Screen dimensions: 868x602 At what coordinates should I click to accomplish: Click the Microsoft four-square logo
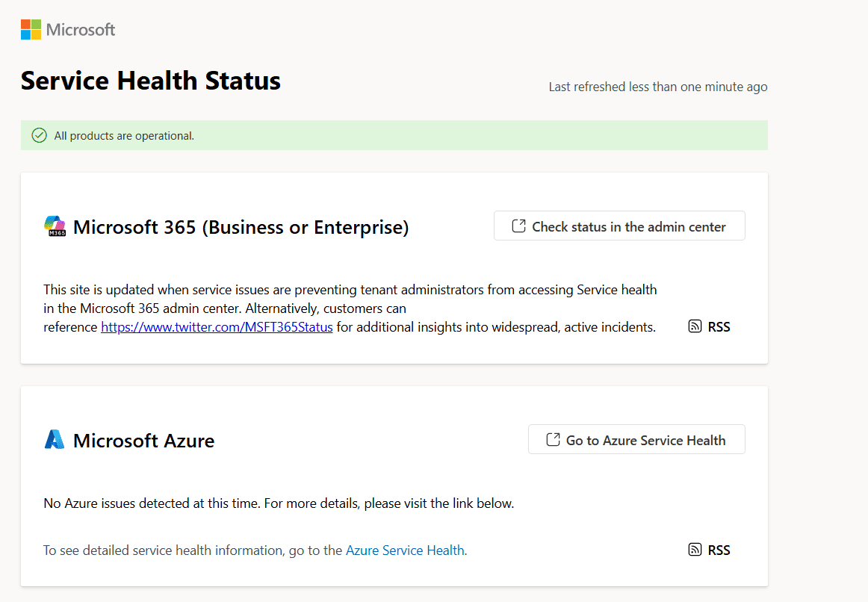coord(31,30)
